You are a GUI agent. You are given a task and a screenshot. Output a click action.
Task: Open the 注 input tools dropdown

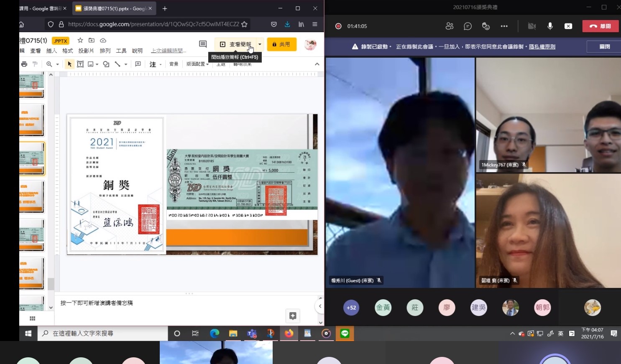(x=155, y=64)
